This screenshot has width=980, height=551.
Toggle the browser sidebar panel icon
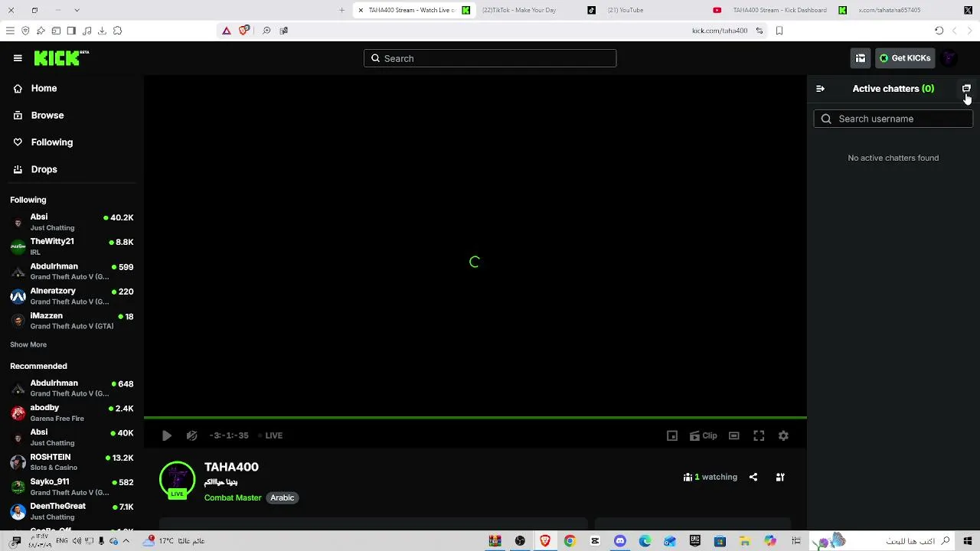coord(71,31)
